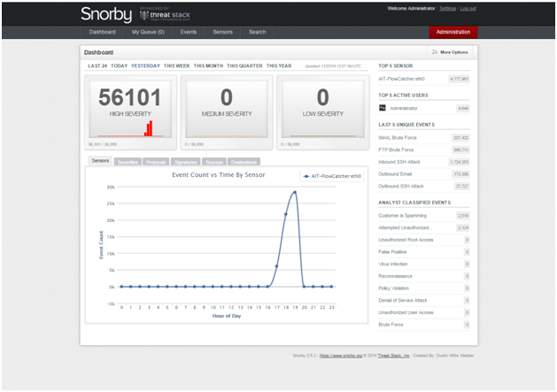Screen dimensions: 557x392
Task: Show the LAST 24 time range
Action: (x=97, y=65)
